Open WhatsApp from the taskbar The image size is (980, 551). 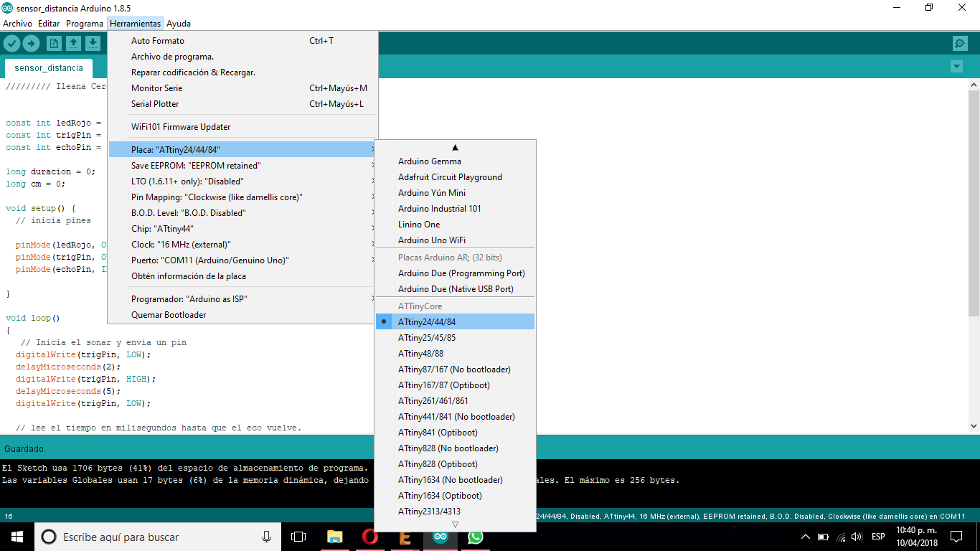click(475, 537)
